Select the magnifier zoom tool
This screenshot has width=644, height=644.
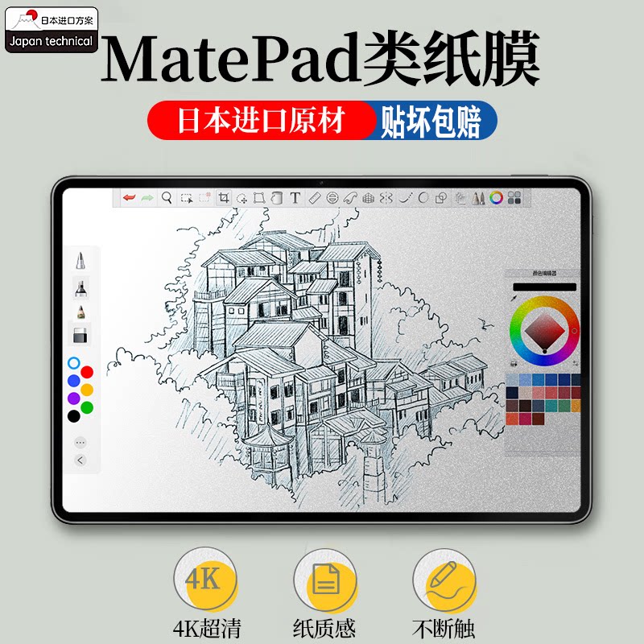(x=167, y=196)
